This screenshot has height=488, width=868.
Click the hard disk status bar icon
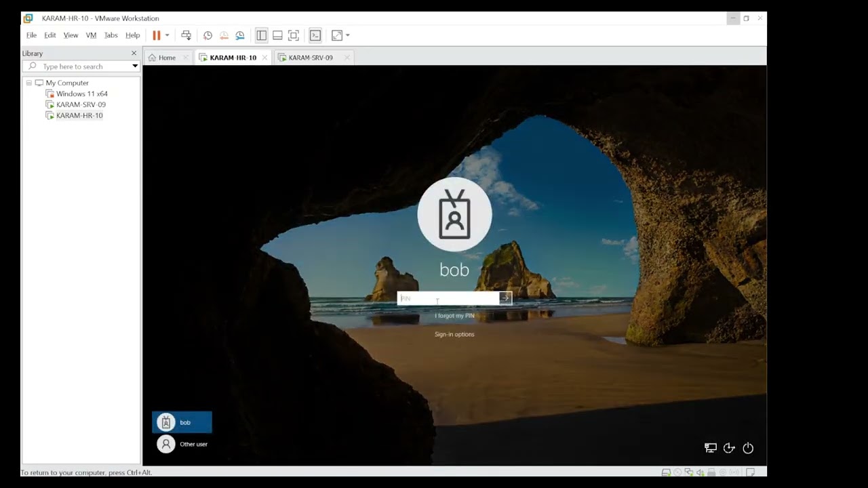[x=666, y=472]
